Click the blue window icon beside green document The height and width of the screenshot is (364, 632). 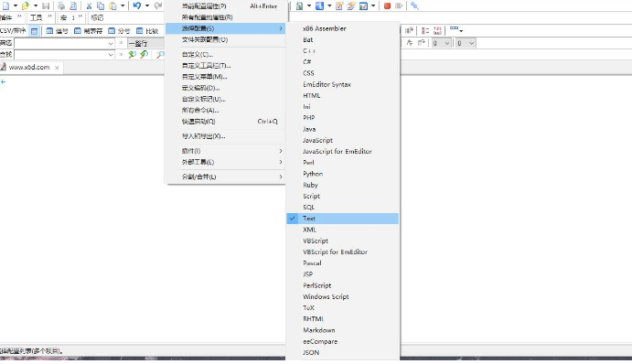click(x=319, y=5)
